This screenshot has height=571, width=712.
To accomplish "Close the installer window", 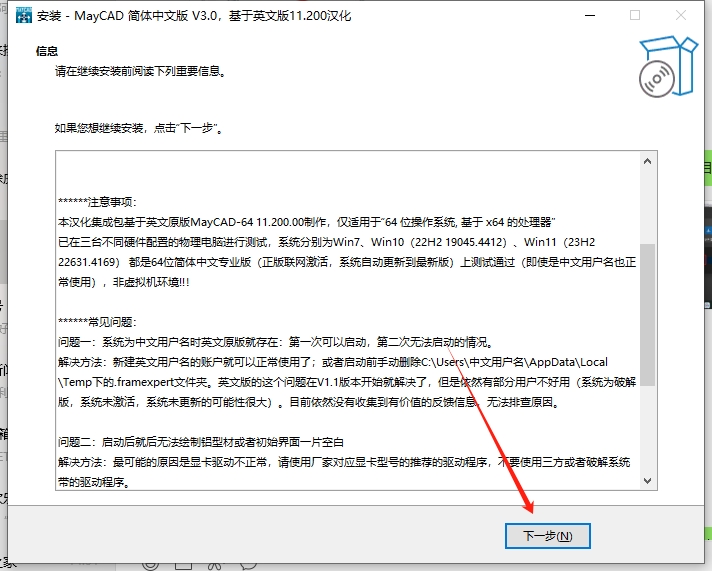I will (x=681, y=15).
